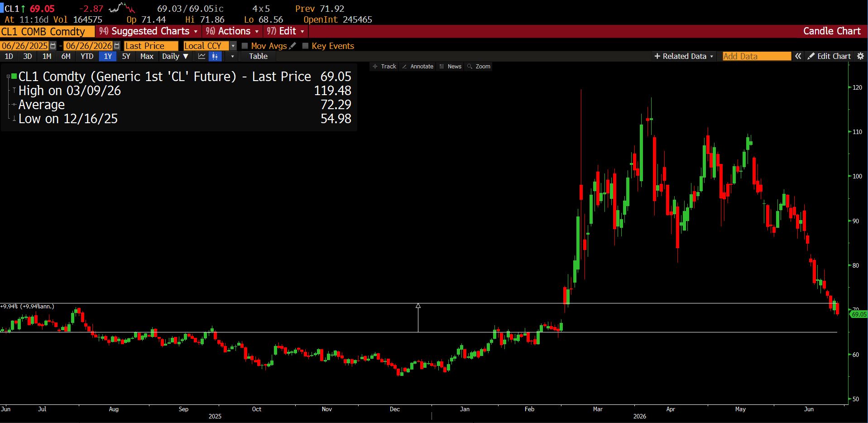Click the CL1 COMB Comdty security field
This screenshot has height=423, width=868.
click(48, 31)
